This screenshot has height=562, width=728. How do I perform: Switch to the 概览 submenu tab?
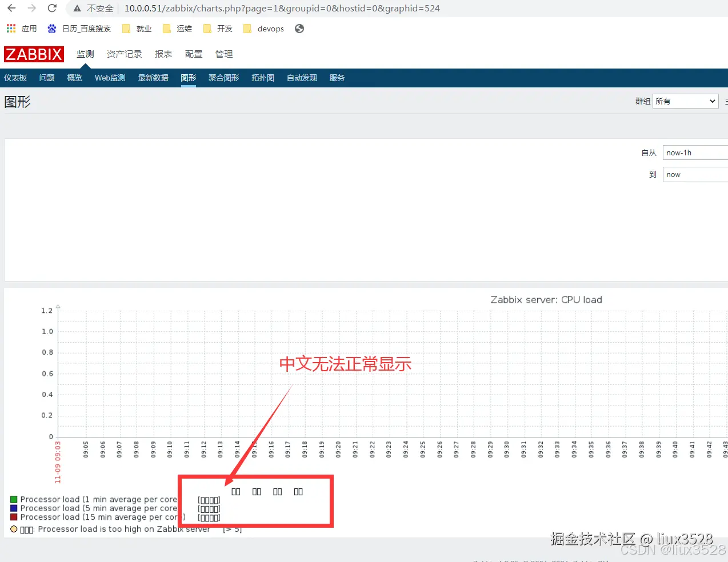[x=75, y=78]
